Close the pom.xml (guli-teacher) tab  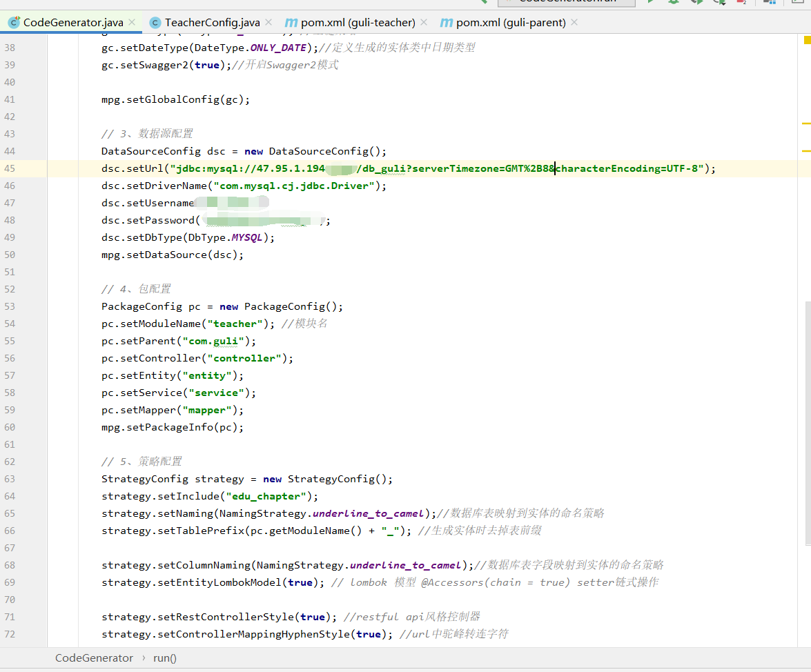424,23
